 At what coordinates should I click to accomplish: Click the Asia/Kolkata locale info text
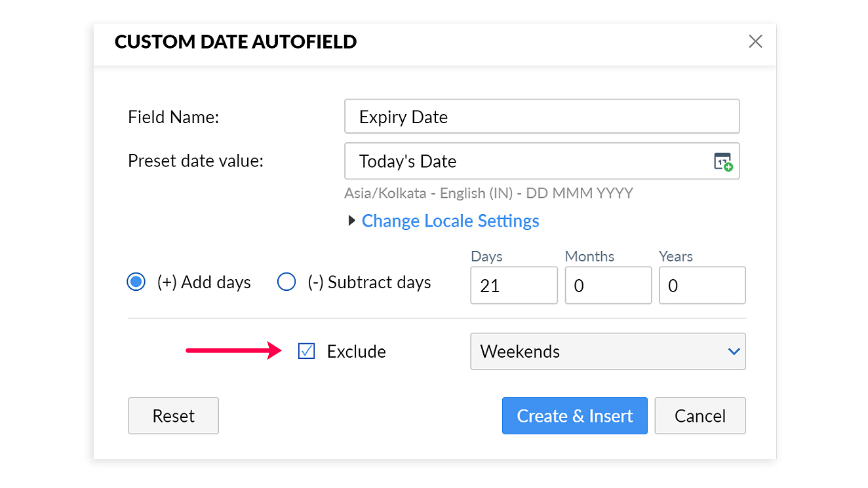(488, 193)
